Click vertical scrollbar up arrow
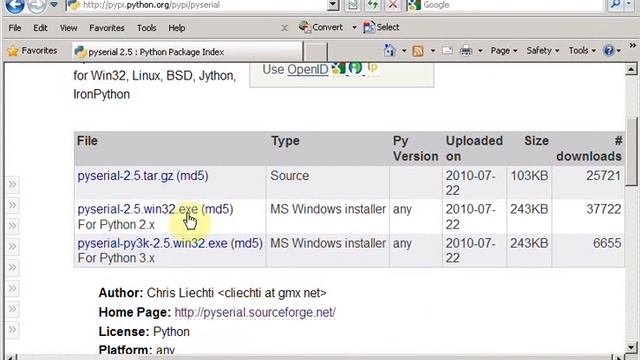The height and width of the screenshot is (360, 640). (x=631, y=69)
